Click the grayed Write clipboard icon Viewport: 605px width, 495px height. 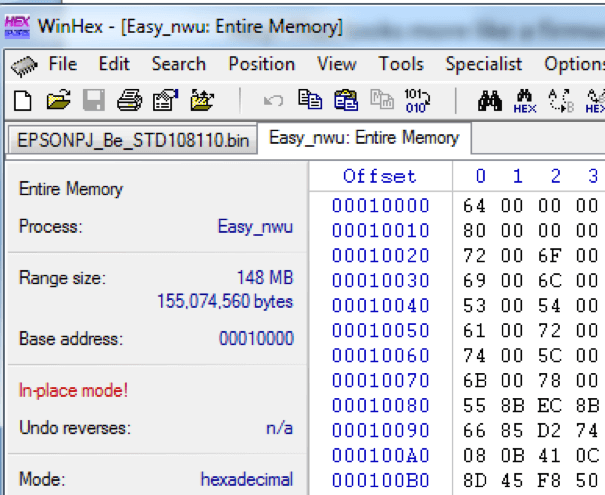click(382, 100)
